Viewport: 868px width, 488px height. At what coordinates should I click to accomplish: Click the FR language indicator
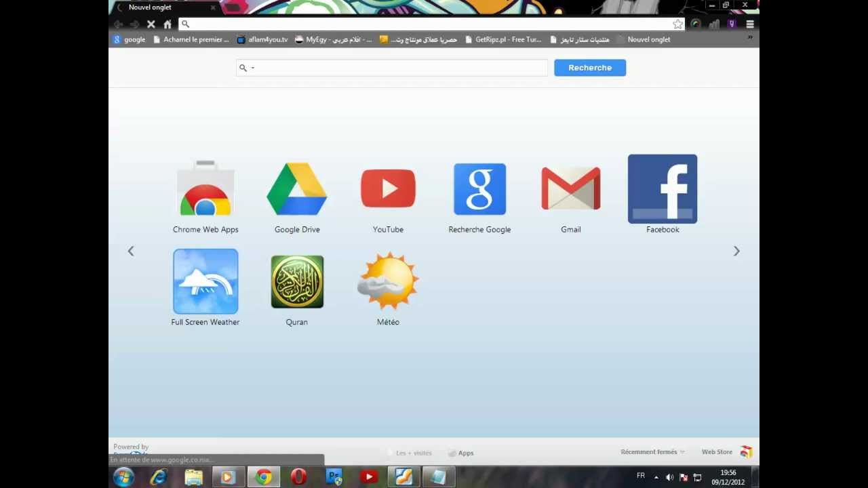click(641, 476)
